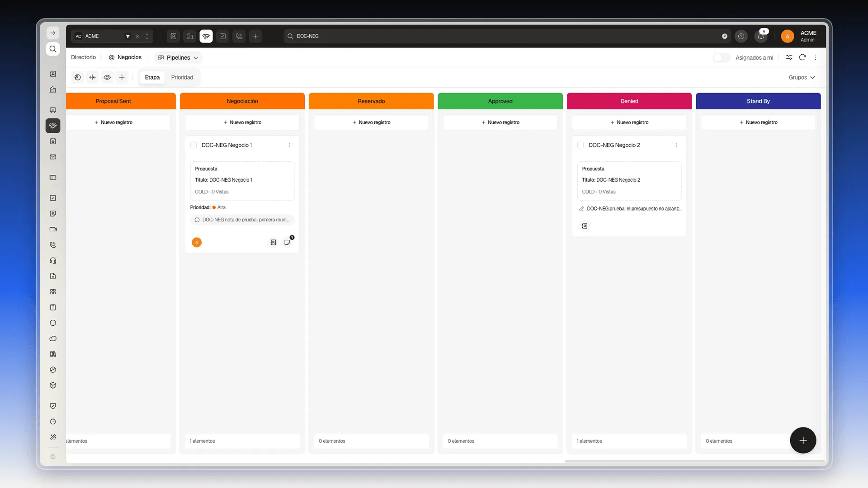Click Nuevo registro under Negociación
Image resolution: width=868 pixels, height=488 pixels.
tap(242, 122)
